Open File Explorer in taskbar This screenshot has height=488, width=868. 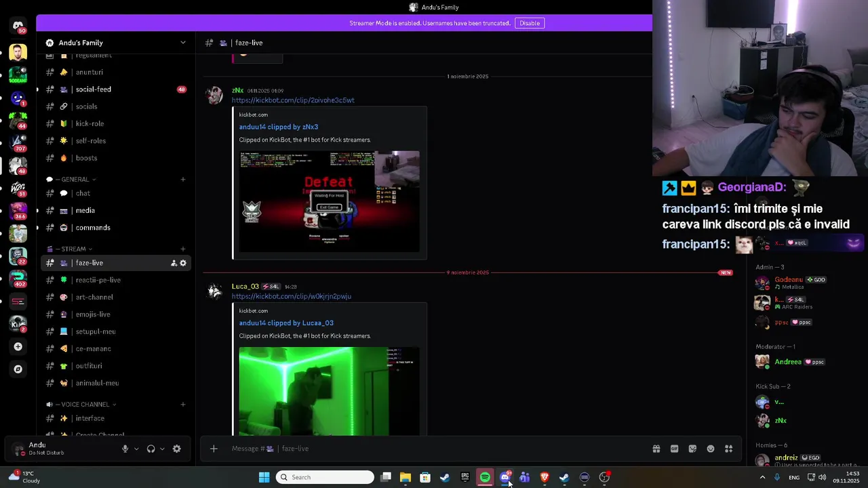click(406, 477)
